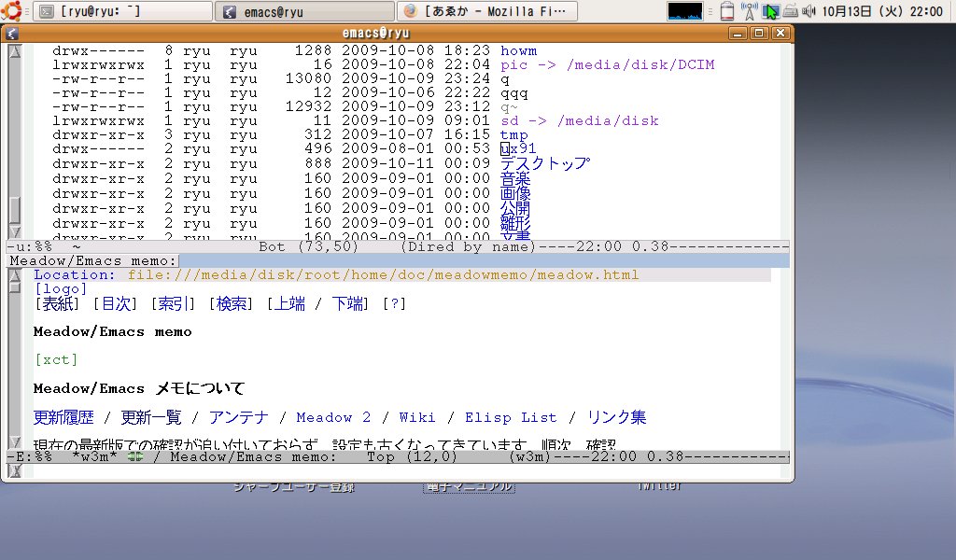Follow the [logo] link
Viewport: 956px width, 560px height.
[x=61, y=288]
